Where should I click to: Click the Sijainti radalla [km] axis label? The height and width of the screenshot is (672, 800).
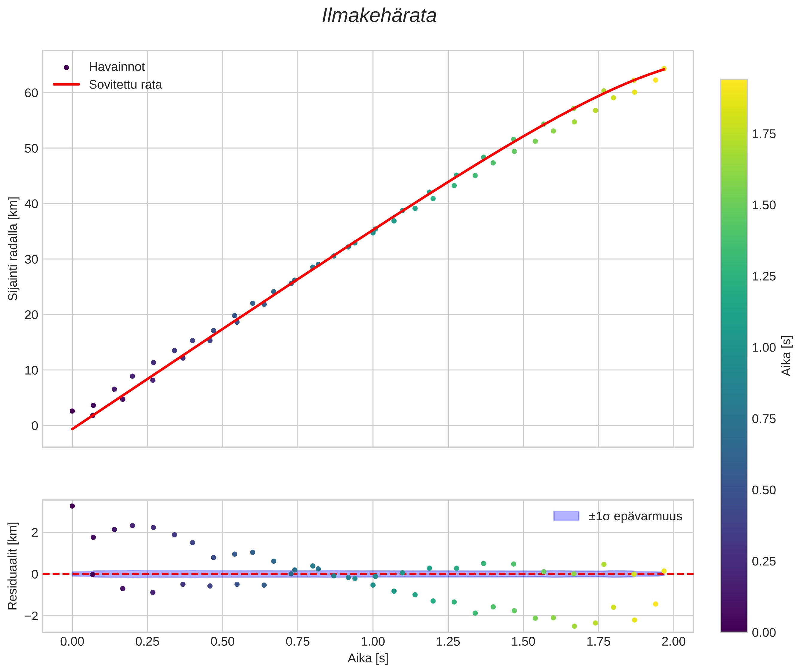(x=13, y=248)
